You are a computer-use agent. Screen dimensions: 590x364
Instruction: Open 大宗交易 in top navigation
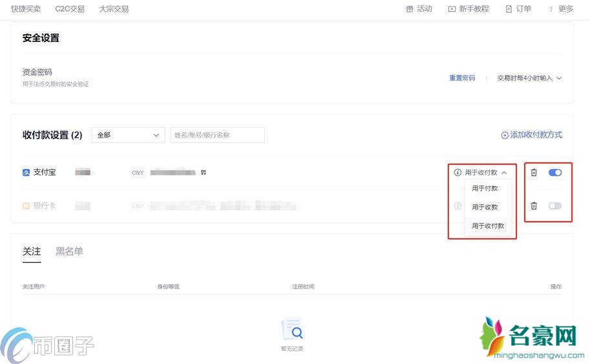114,8
